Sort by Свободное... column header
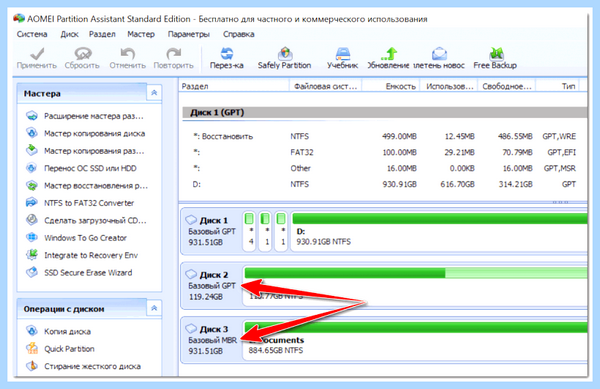Viewport: 600px width, 389px height. tap(507, 86)
